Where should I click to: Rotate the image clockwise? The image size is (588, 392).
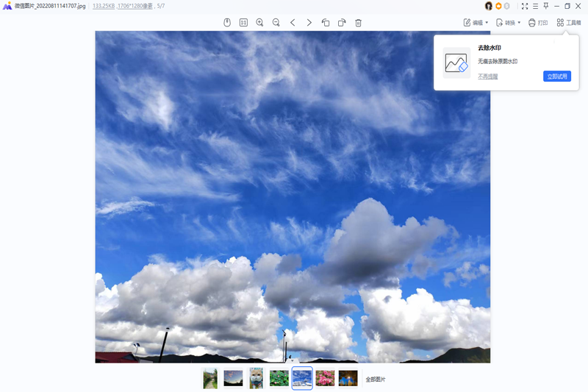click(342, 23)
